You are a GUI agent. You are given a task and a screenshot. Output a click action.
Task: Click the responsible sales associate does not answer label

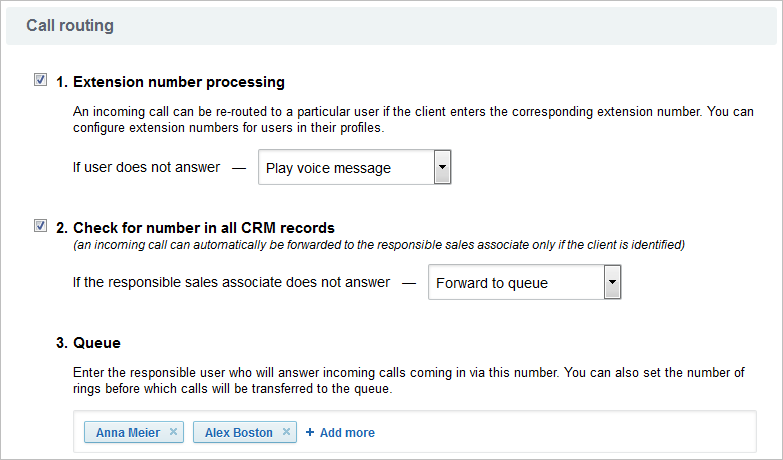coord(231,282)
